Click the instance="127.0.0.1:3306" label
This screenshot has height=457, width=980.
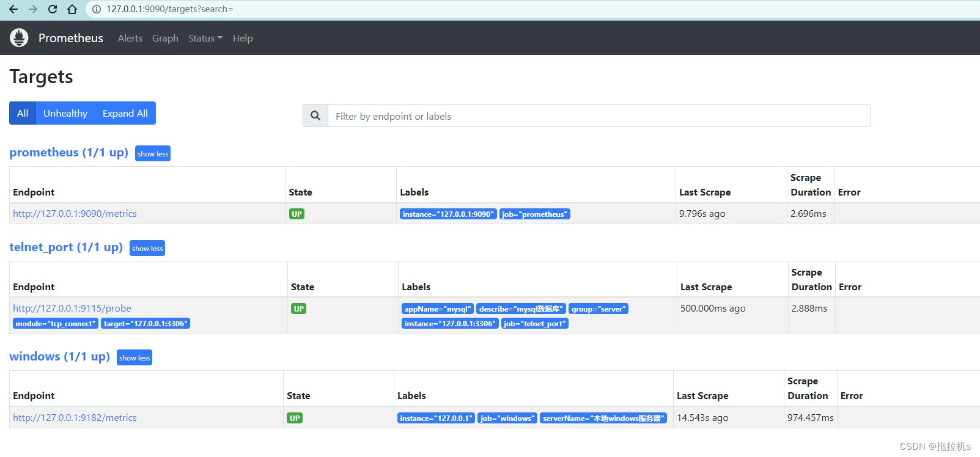tap(450, 323)
